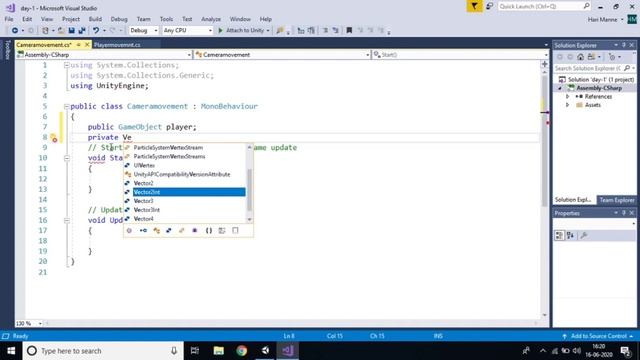This screenshot has height=360, width=640.
Task: Click the editor split-window plus icon above the scrollbar
Action: coord(544,64)
